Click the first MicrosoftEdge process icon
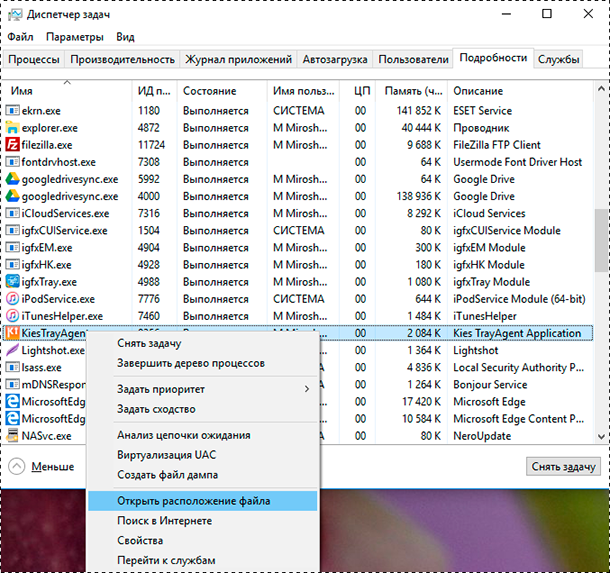610x573 pixels. pyautogui.click(x=12, y=401)
